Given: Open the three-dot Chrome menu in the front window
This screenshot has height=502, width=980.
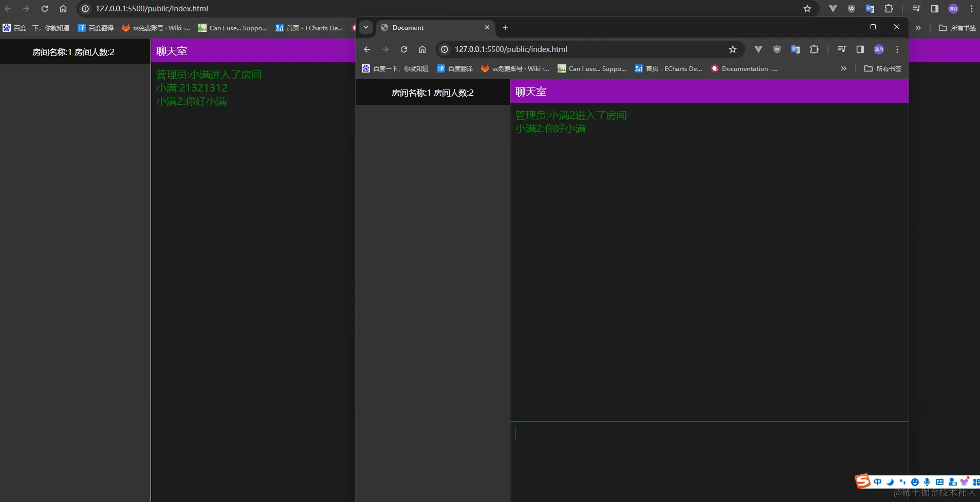Looking at the screenshot, I should click(897, 49).
